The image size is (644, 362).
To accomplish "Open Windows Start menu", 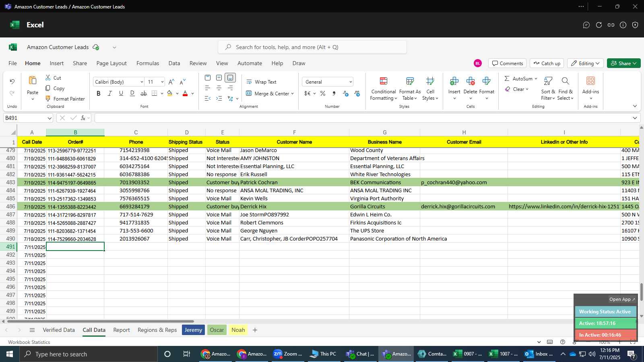I will (x=10, y=354).
